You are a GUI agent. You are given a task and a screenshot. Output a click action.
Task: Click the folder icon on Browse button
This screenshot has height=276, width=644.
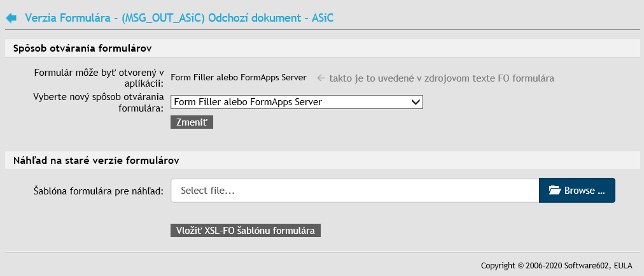coord(554,191)
